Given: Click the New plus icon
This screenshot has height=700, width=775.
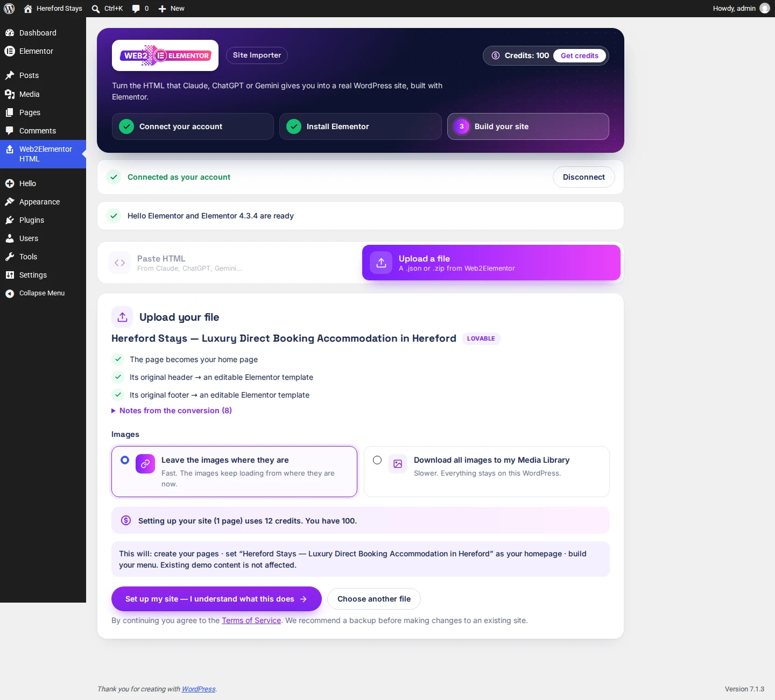Looking at the screenshot, I should point(162,9).
